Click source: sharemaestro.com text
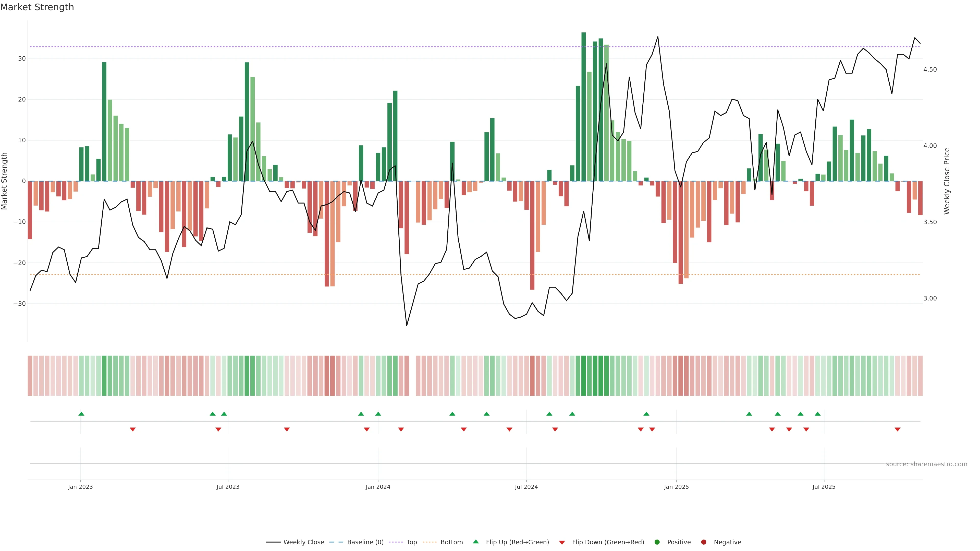This screenshot has width=980, height=551. (x=926, y=464)
